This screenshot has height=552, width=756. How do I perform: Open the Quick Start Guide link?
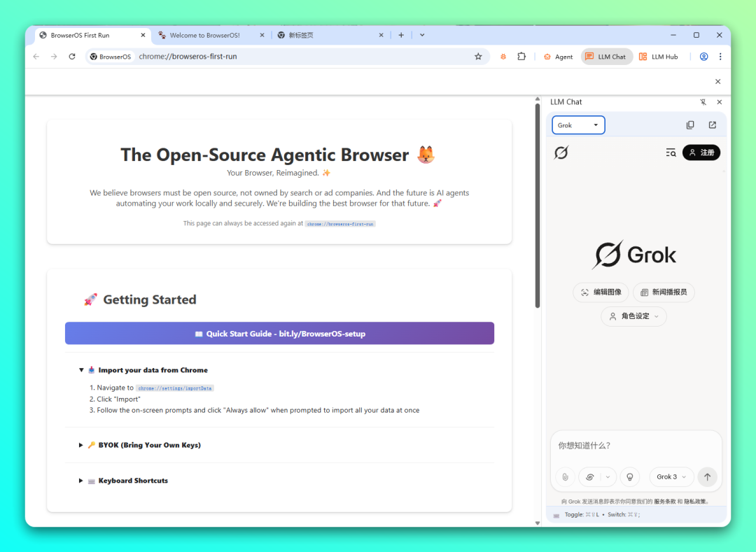(x=279, y=333)
